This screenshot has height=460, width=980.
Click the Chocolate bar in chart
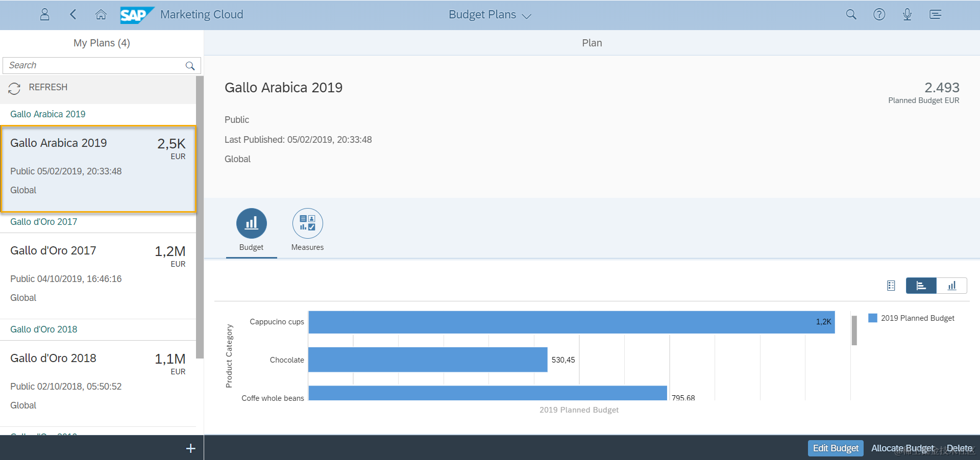428,360
